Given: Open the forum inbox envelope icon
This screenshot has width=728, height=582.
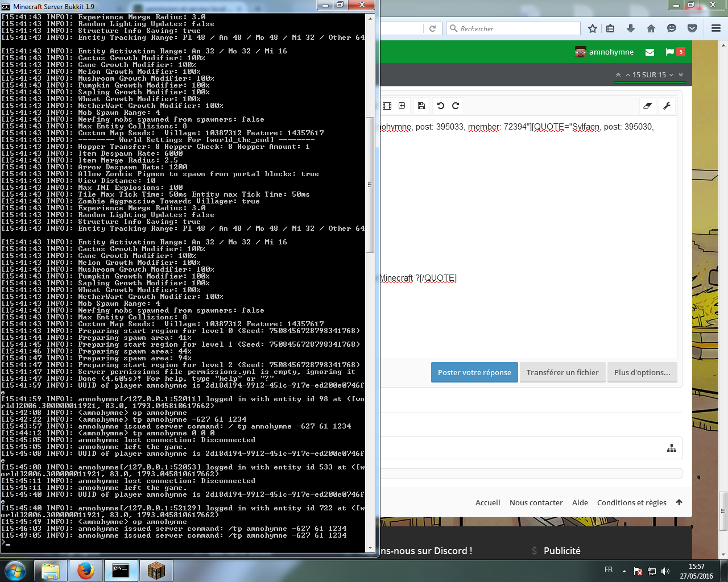Looking at the screenshot, I should coord(650,52).
